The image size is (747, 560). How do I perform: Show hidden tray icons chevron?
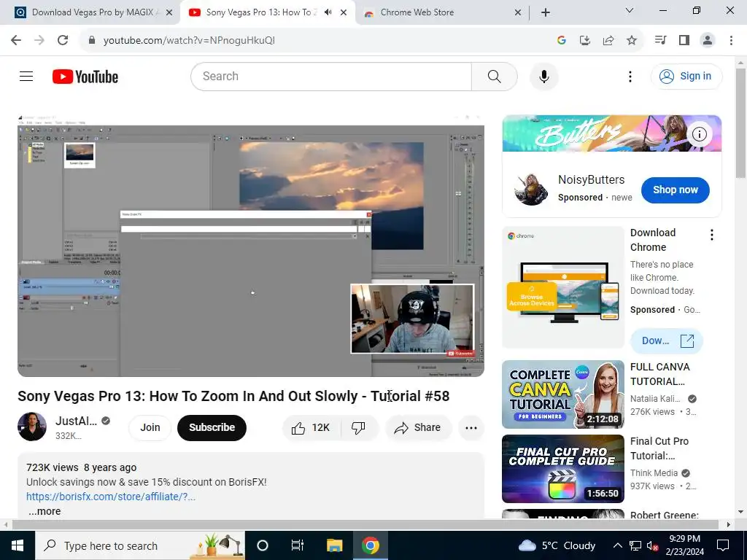(x=617, y=545)
